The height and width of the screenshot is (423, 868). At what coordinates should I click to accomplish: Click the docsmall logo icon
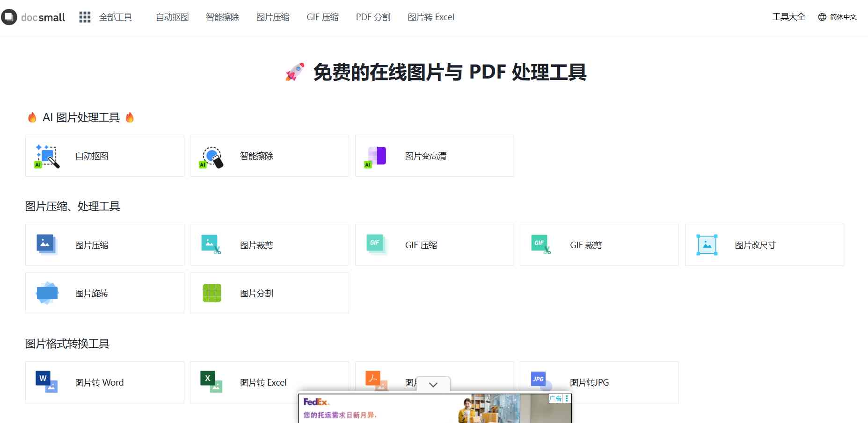click(x=9, y=17)
